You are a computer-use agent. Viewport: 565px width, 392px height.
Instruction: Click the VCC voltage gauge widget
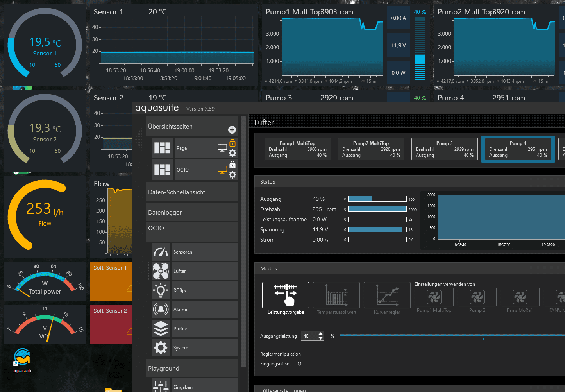pyautogui.click(x=45, y=324)
